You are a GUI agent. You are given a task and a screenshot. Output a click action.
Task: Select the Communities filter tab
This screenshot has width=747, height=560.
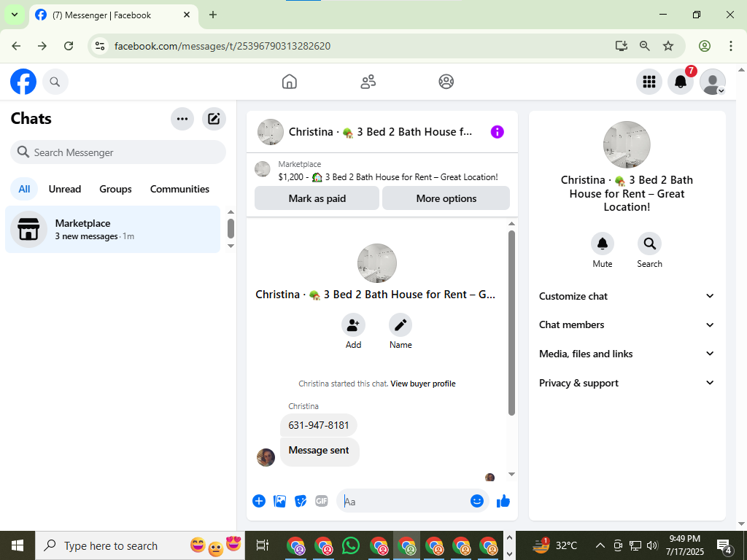(179, 189)
